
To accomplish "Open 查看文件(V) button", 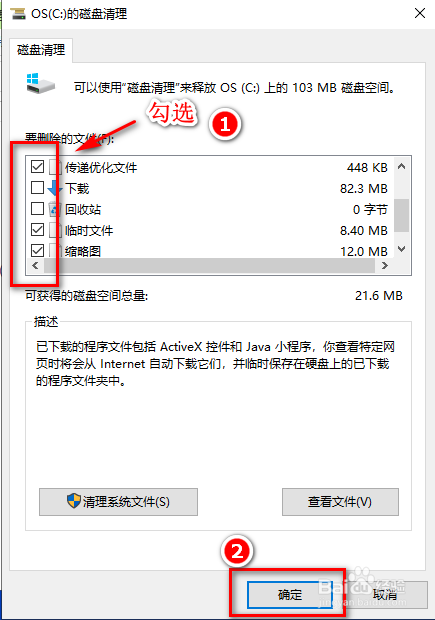I will 340,502.
